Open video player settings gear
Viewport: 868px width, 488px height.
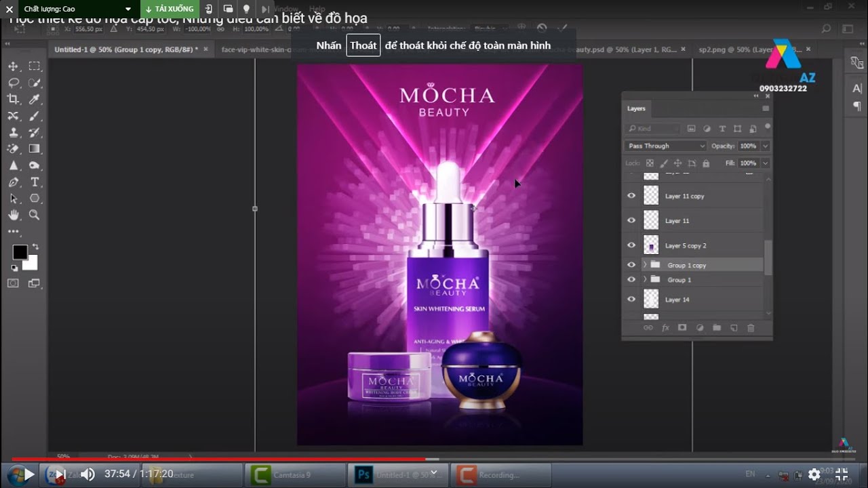click(x=814, y=474)
